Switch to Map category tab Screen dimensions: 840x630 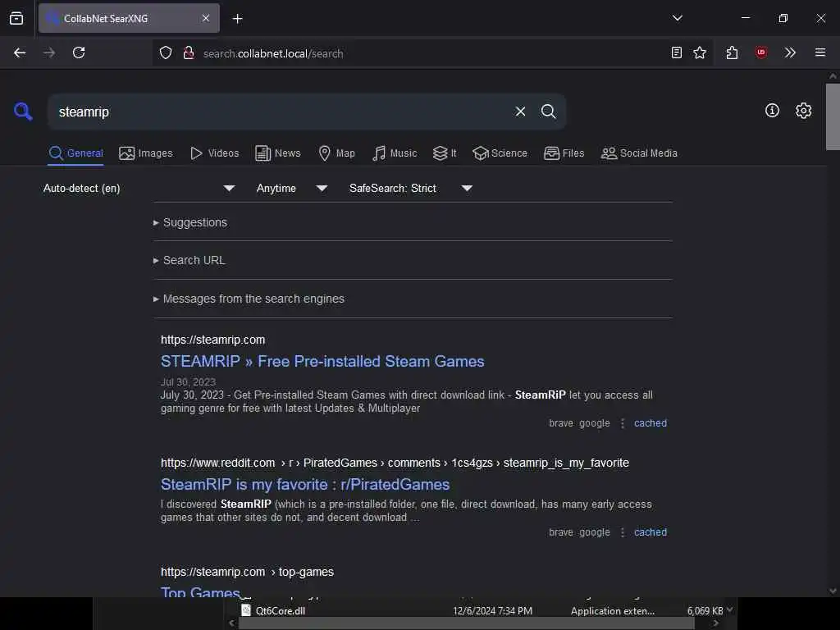tap(336, 153)
